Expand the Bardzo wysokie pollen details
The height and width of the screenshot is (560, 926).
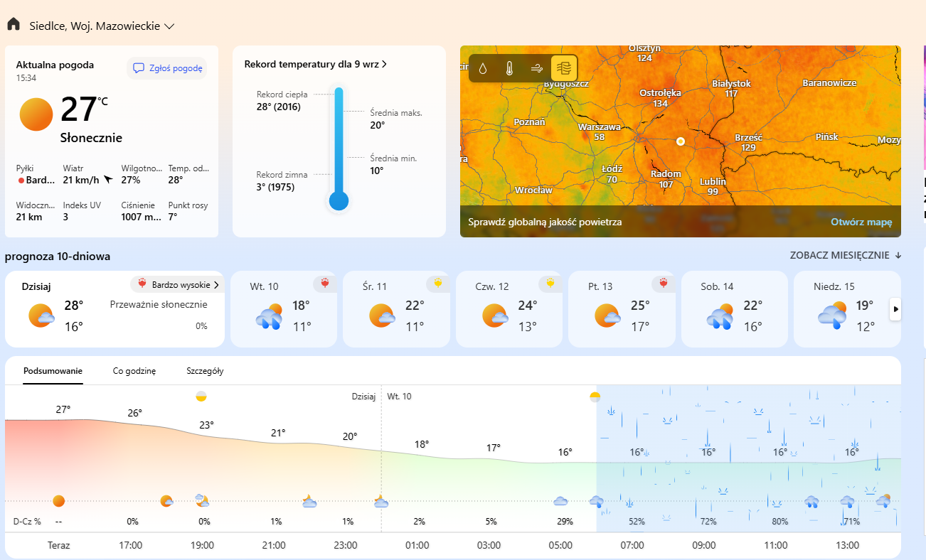pyautogui.click(x=176, y=285)
